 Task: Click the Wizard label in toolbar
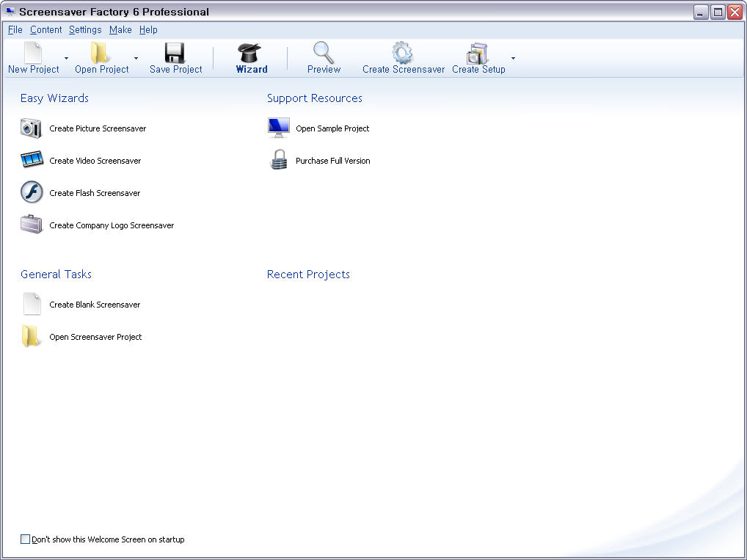point(252,69)
